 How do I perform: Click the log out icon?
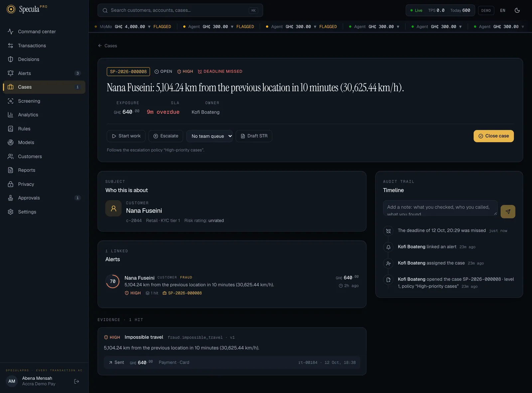(x=76, y=381)
